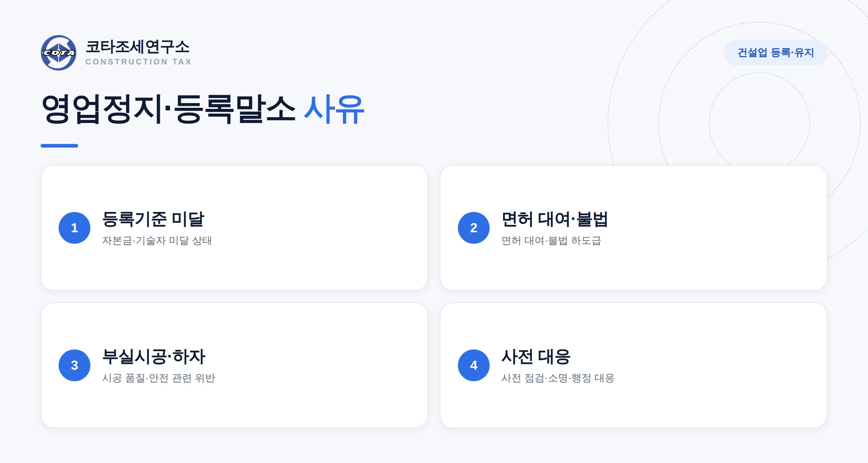Open the 면허 대여·불법 card heading
This screenshot has height=463, width=868.
[x=555, y=219]
